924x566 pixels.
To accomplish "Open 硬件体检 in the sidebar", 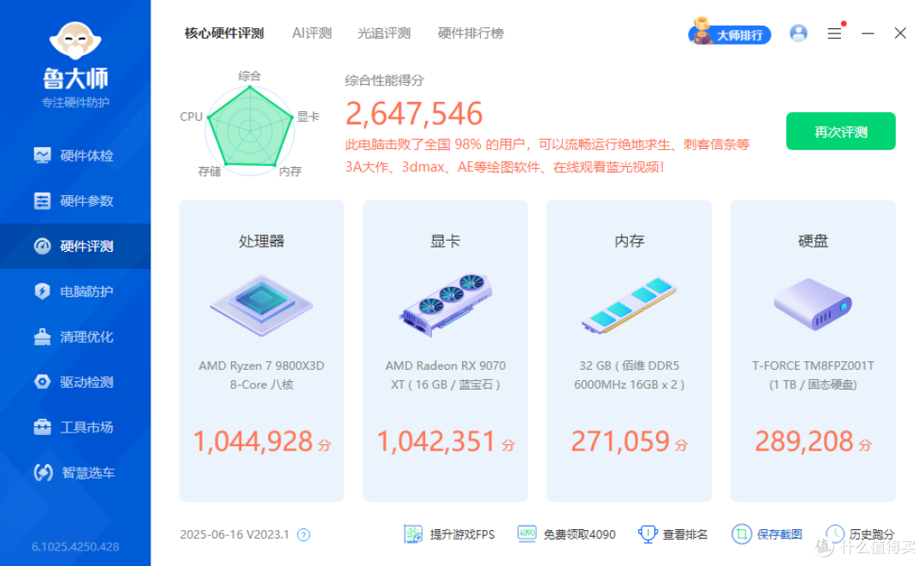I will pos(74,156).
